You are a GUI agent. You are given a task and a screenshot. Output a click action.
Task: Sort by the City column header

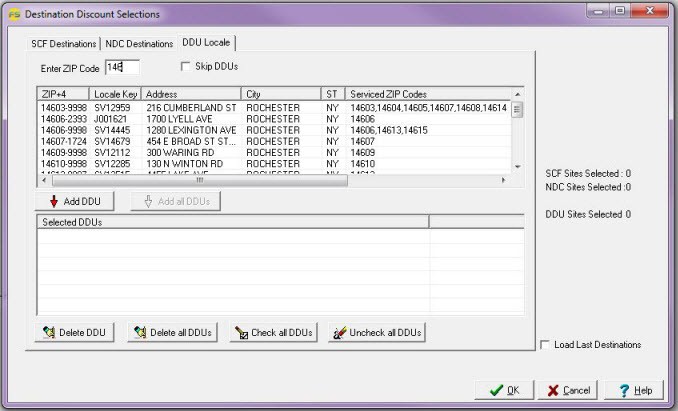(281, 94)
